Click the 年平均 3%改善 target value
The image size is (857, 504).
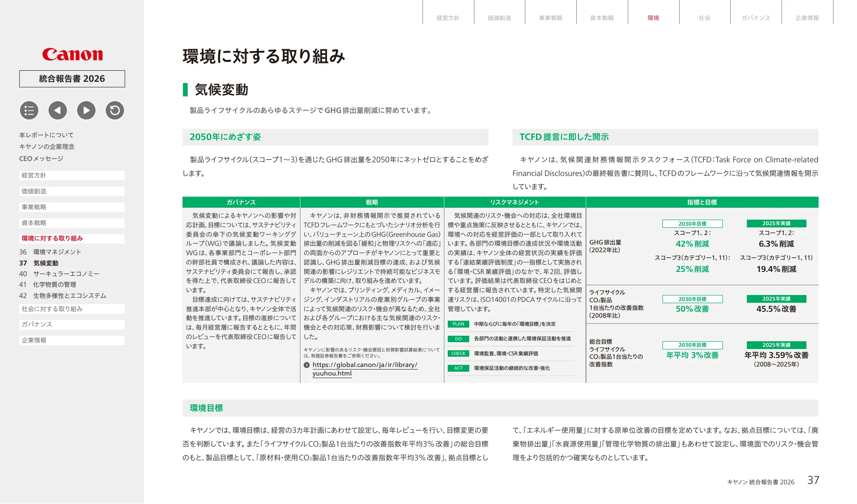[x=692, y=355]
